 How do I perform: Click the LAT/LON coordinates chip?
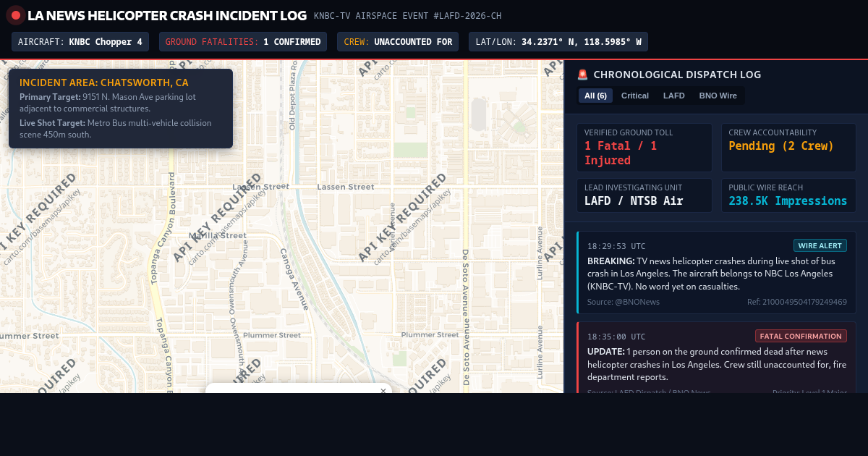pos(558,42)
